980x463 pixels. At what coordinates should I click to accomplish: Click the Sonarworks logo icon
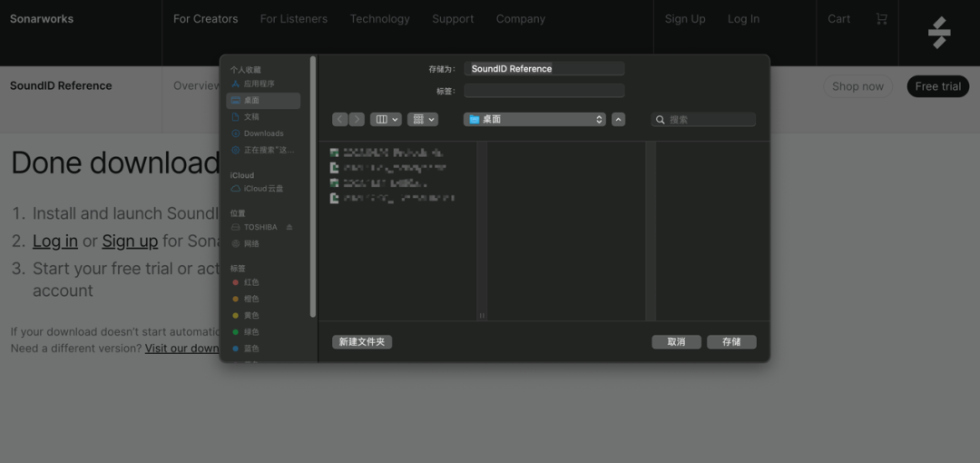tap(938, 33)
